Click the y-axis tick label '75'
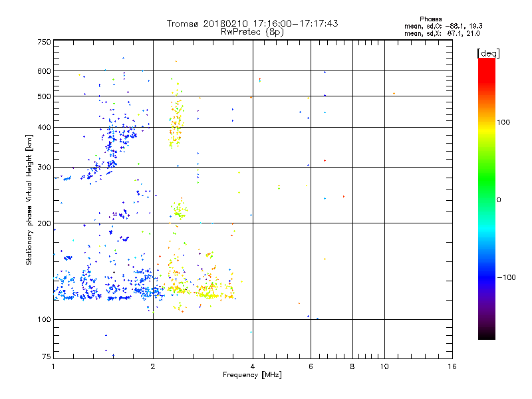This screenshot has height=399, width=532. pos(47,356)
